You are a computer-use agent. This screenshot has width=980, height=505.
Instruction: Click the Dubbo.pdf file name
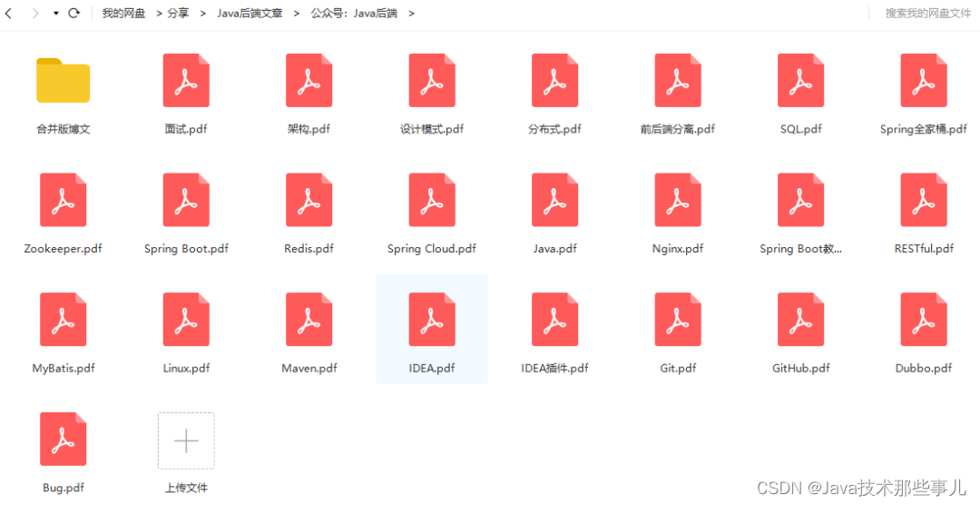(x=924, y=368)
